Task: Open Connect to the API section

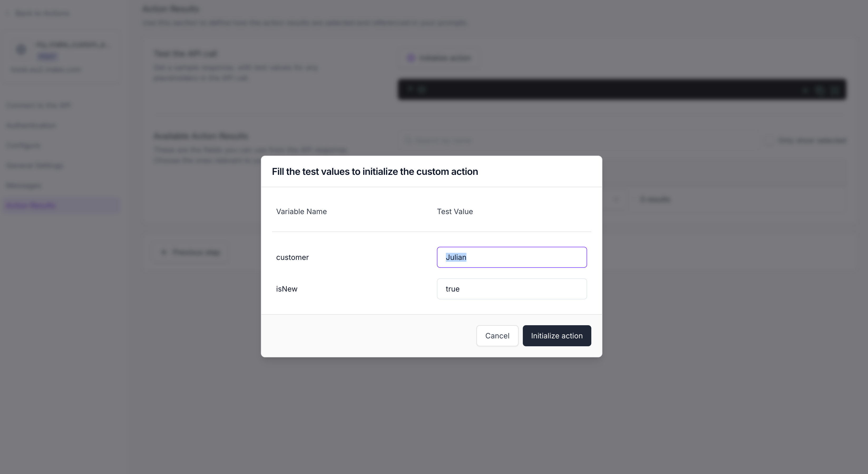Action: pyautogui.click(x=39, y=105)
